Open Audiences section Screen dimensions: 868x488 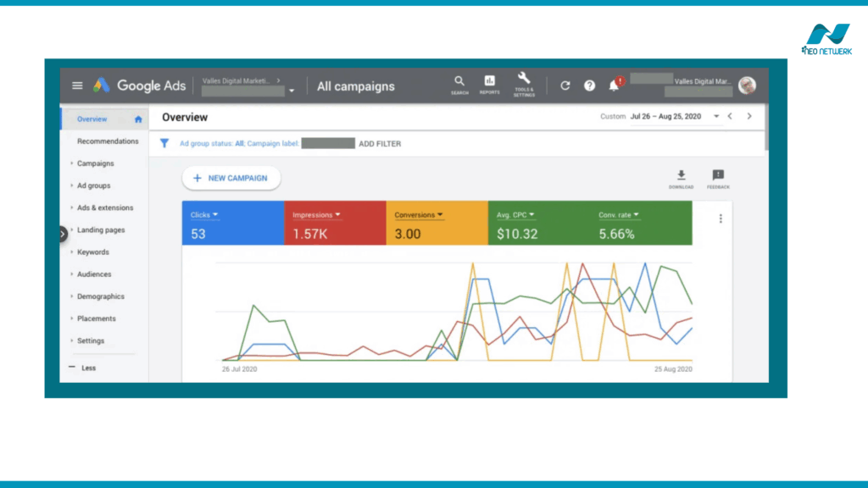(94, 274)
